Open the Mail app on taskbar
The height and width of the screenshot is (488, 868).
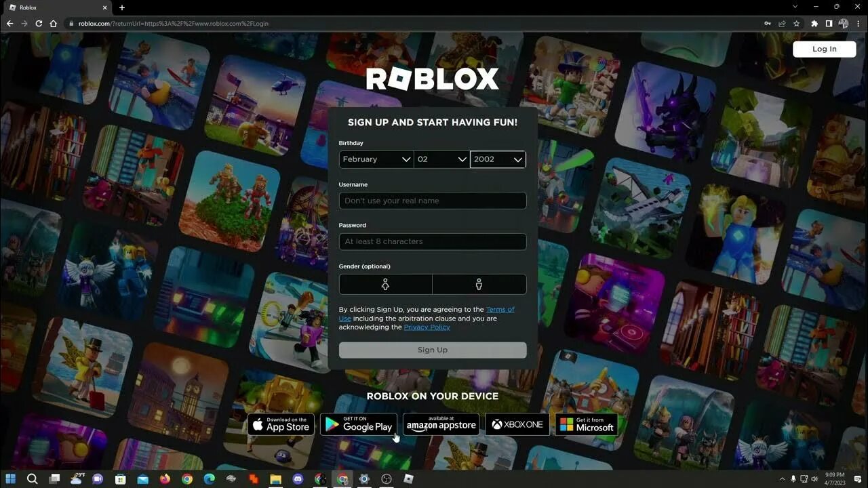pos(142,479)
